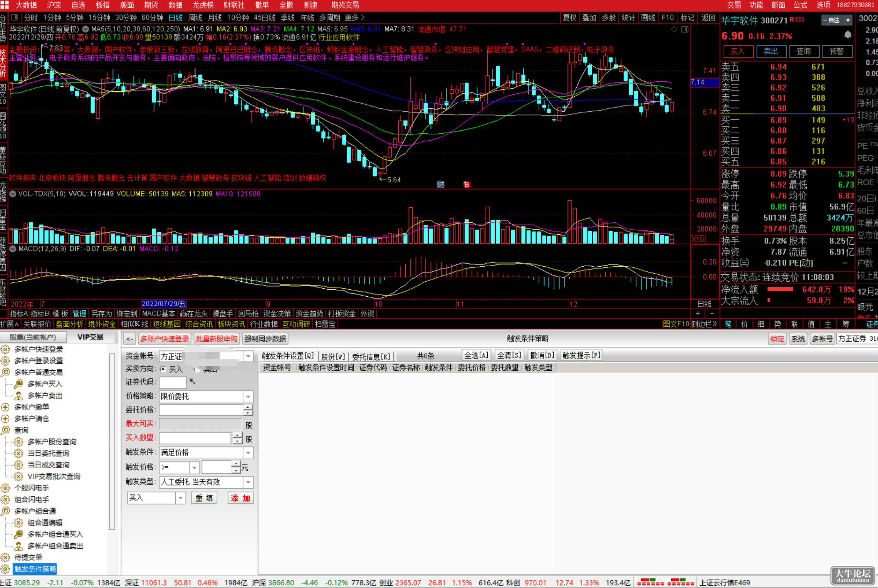878x588 pixels.
Task: Click the 财 marker on the K-line chart
Action: (x=440, y=185)
